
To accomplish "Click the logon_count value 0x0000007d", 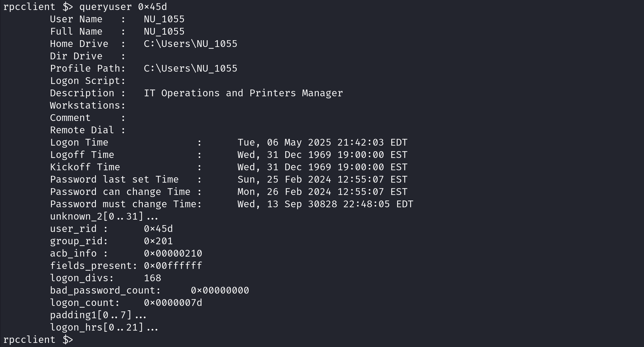I will click(173, 303).
